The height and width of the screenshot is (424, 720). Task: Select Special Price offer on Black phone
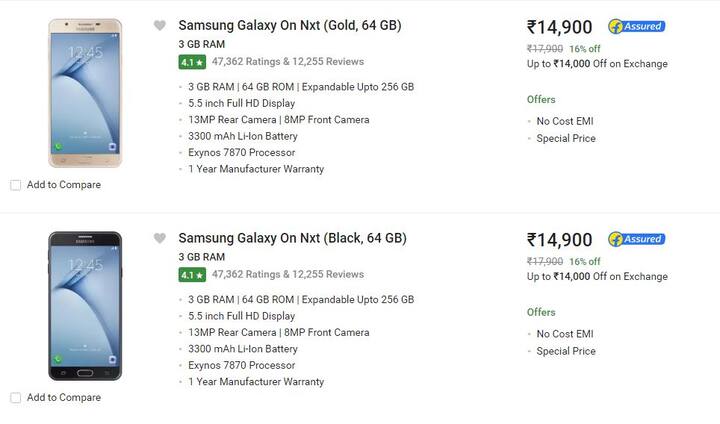(x=566, y=351)
